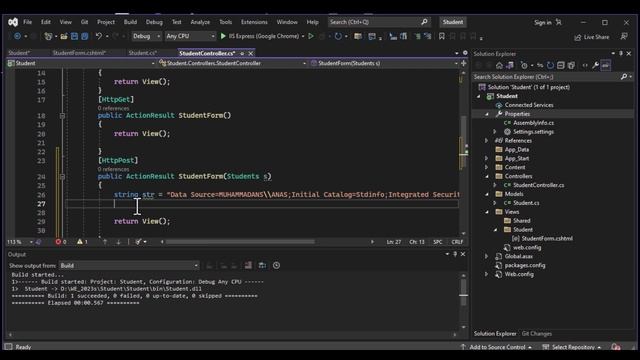This screenshot has width=640, height=360.
Task: Click Add to Source Control in status bar
Action: point(497,347)
